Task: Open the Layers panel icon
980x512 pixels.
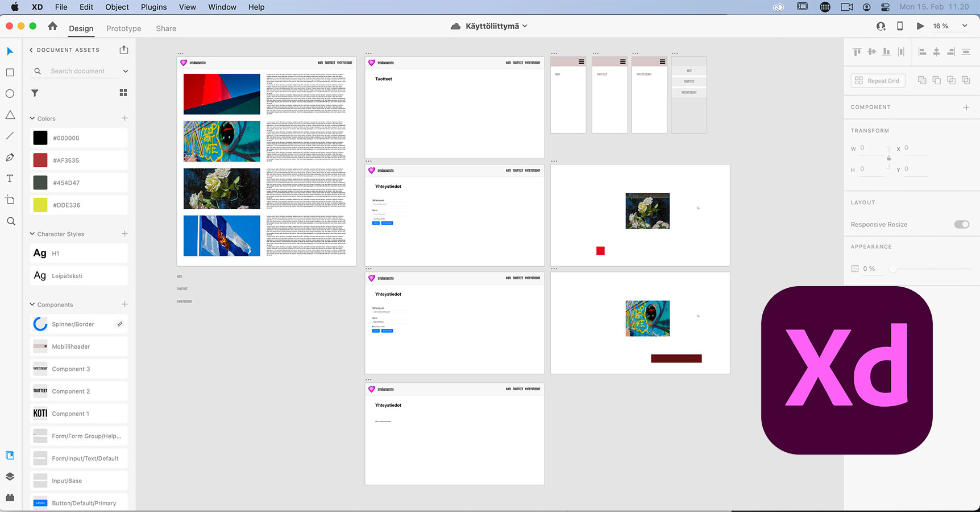Action: [10, 477]
